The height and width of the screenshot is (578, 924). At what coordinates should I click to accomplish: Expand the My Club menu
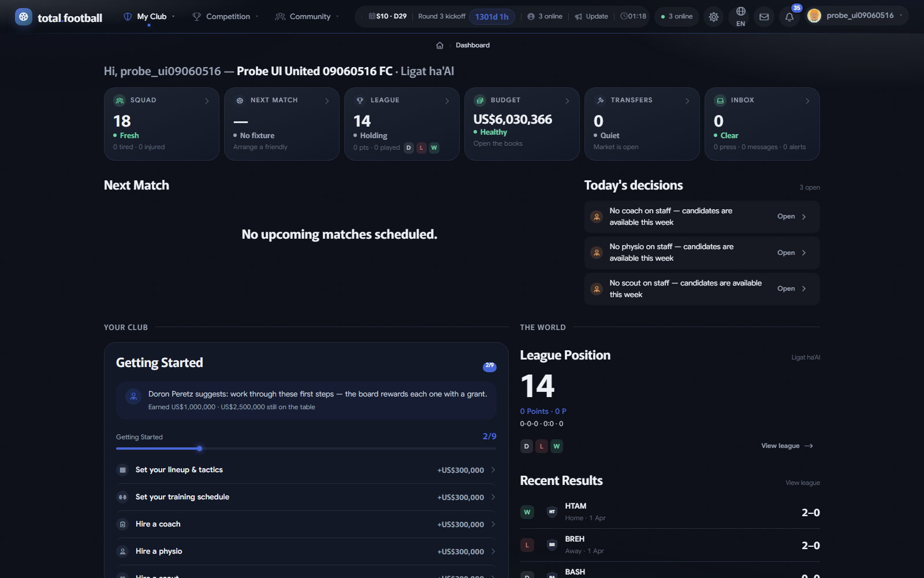click(150, 16)
